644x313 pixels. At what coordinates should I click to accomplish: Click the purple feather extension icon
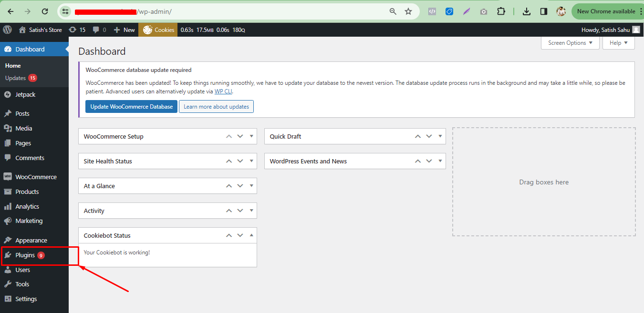(467, 11)
